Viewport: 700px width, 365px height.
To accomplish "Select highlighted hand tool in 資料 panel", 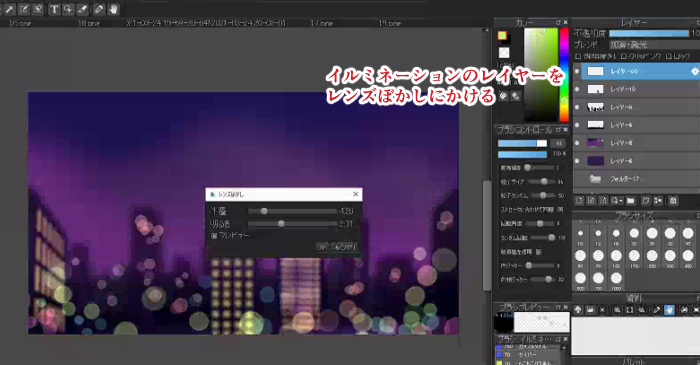I will pyautogui.click(x=669, y=310).
